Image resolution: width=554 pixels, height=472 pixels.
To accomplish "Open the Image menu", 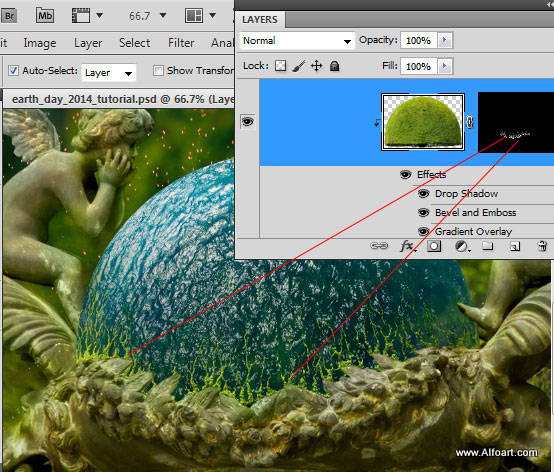I will (x=40, y=43).
